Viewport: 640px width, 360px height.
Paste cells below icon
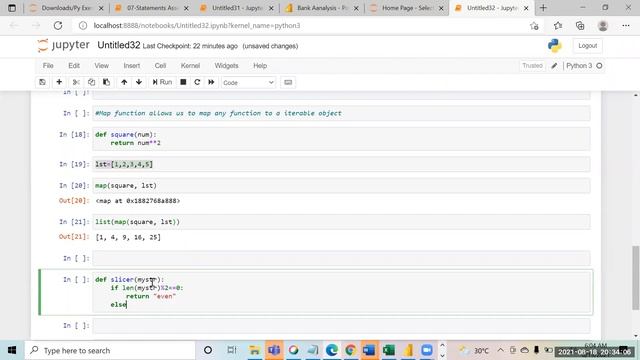pyautogui.click(x=107, y=82)
